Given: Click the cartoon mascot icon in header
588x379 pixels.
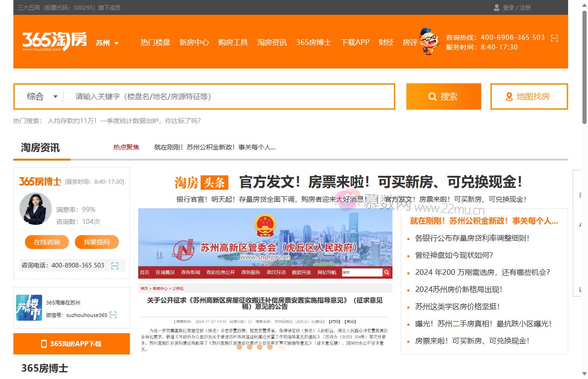Looking at the screenshot, I should 429,42.
